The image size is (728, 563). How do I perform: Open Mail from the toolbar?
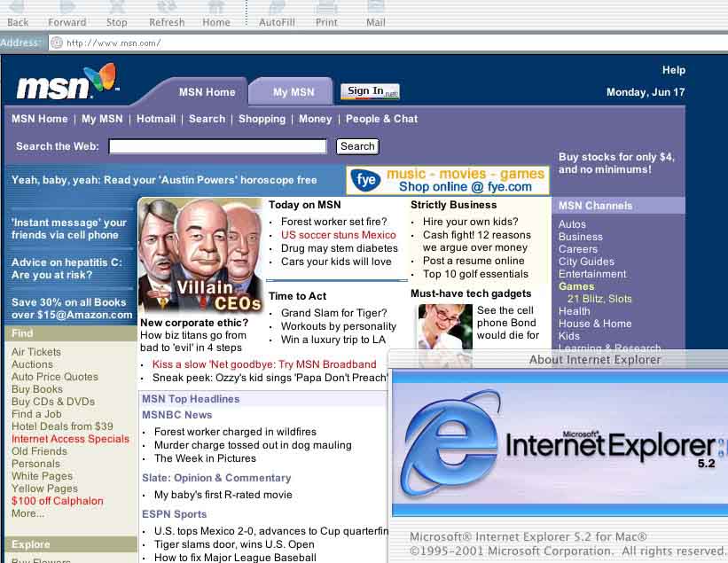coord(376,14)
